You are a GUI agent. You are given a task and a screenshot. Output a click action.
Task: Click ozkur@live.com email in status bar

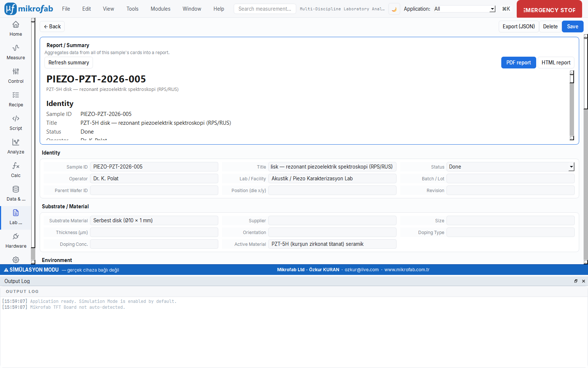[362, 270]
